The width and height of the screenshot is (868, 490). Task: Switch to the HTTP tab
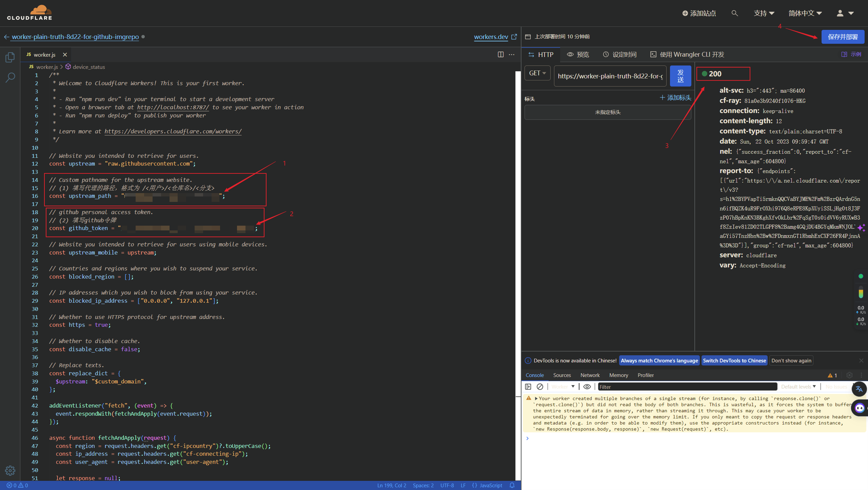point(541,55)
